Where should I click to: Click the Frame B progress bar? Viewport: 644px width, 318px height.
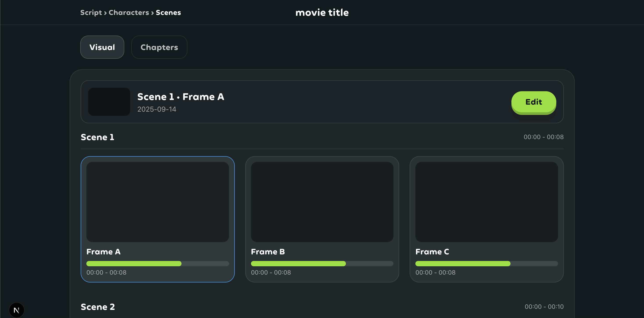tap(322, 263)
